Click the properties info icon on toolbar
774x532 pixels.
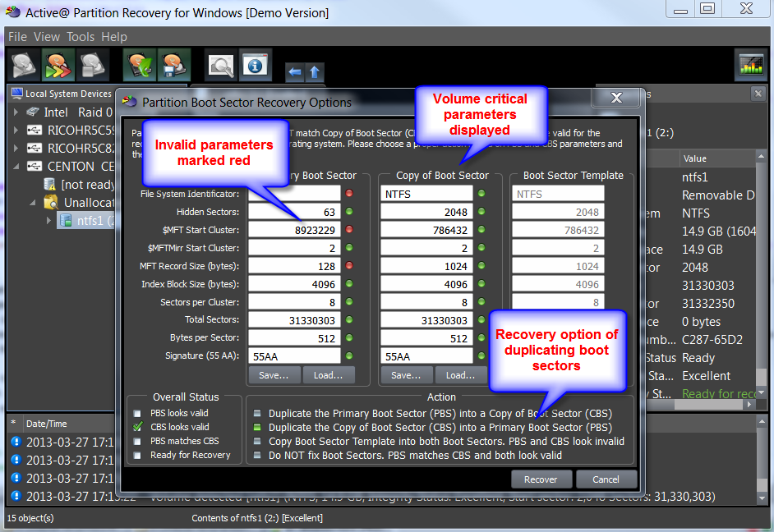point(255,65)
